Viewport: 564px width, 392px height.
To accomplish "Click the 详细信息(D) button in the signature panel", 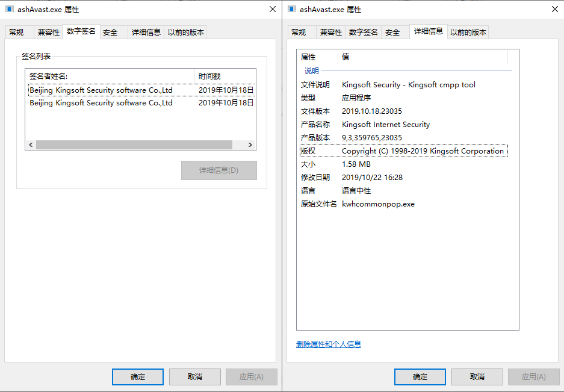I will click(x=218, y=170).
